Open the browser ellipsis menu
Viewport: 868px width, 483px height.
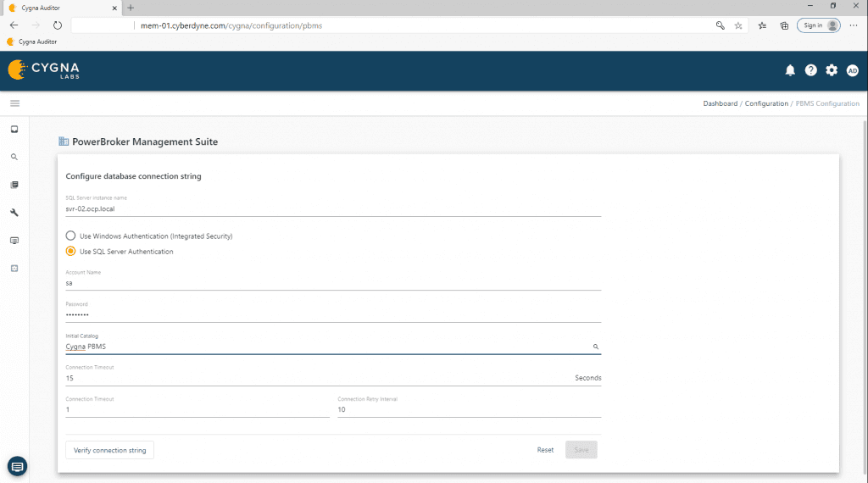click(x=854, y=25)
